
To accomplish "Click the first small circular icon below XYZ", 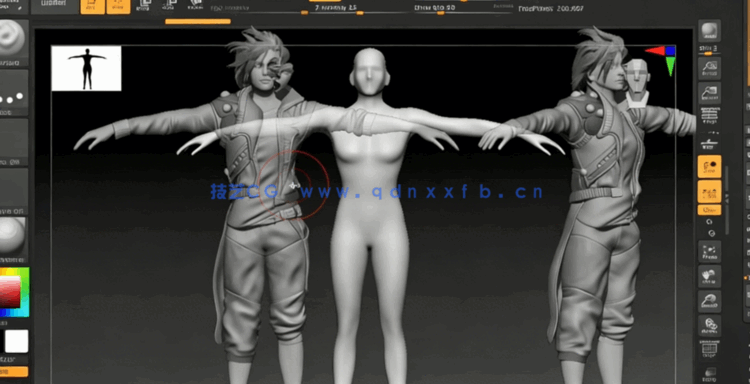I will [x=709, y=222].
